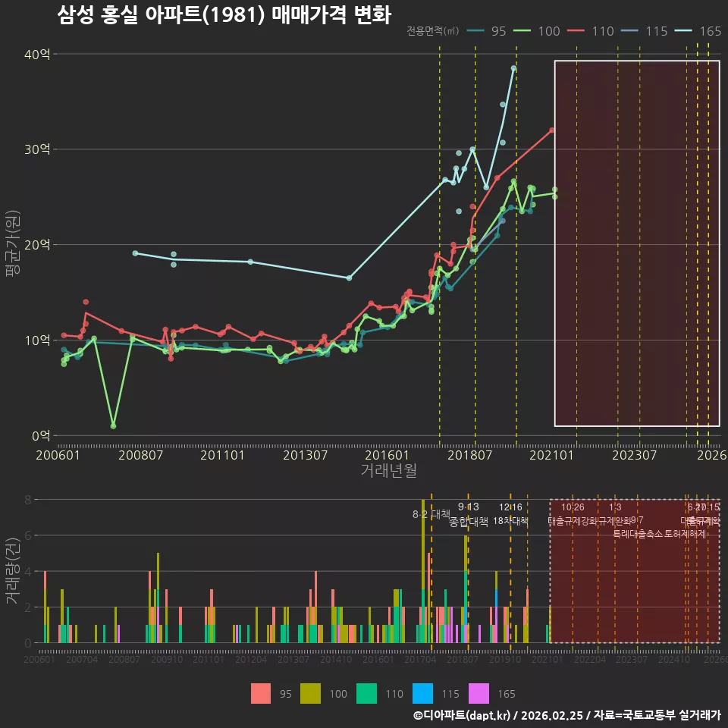The height and width of the screenshot is (728, 728).
Task: Click the 12·16 18차대책 annotation label
Action: click(510, 514)
